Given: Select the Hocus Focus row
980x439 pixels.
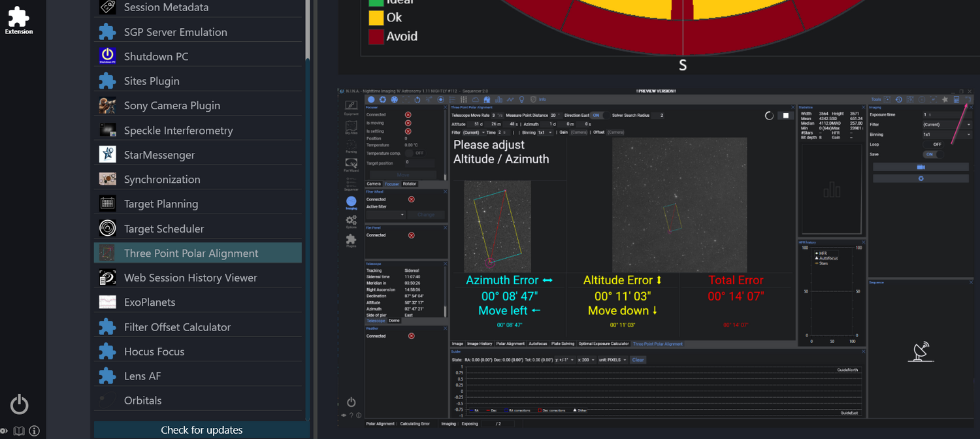Looking at the screenshot, I should pos(198,351).
